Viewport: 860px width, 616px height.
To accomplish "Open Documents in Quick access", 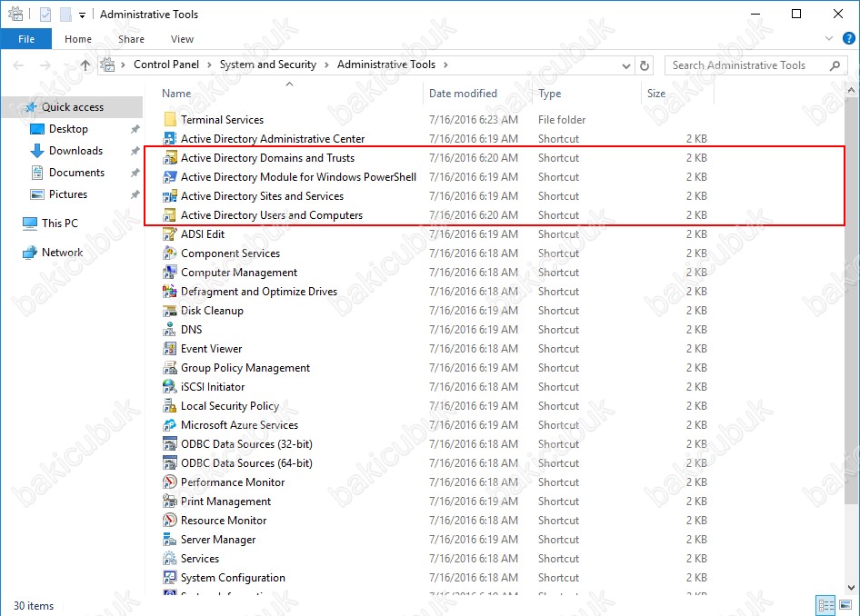I will tap(76, 173).
